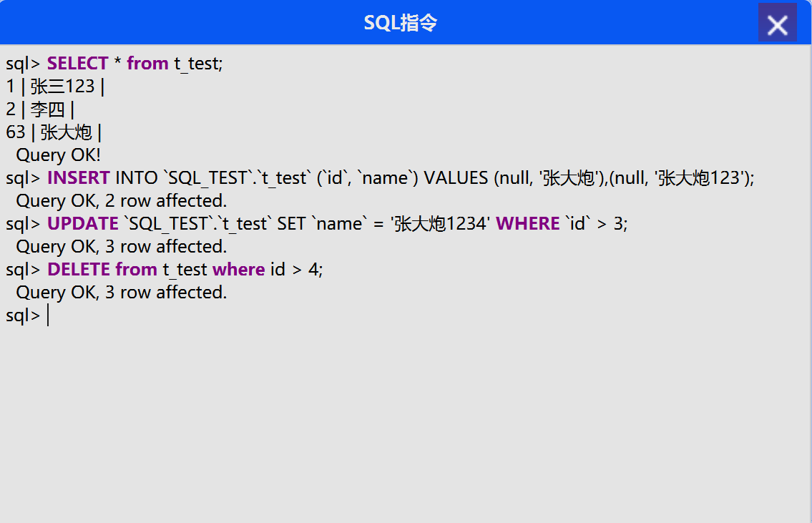Click the result row 2 | 李四

click(x=40, y=109)
